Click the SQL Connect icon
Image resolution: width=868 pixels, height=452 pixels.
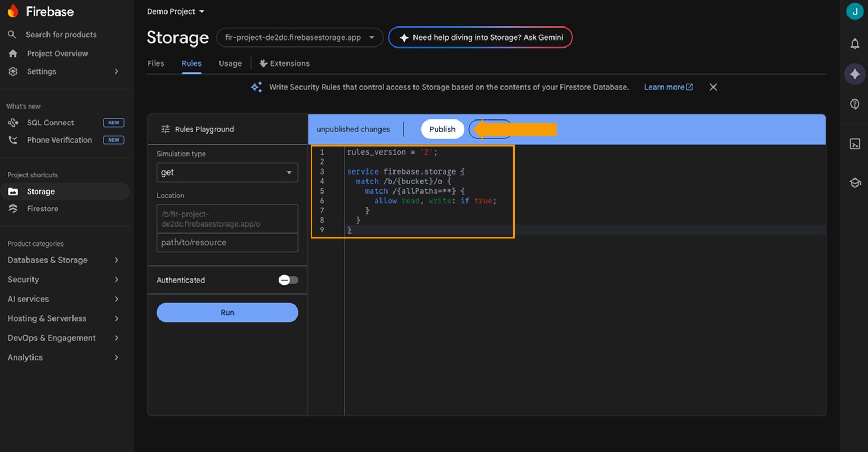[13, 123]
